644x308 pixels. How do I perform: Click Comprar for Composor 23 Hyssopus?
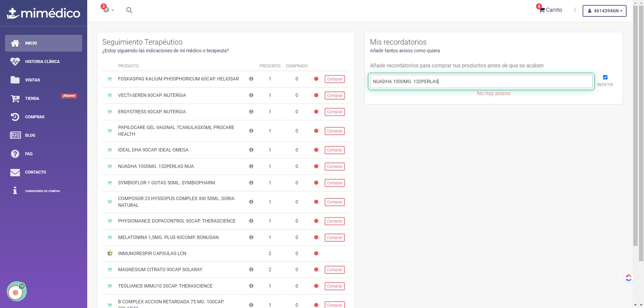[x=334, y=202]
